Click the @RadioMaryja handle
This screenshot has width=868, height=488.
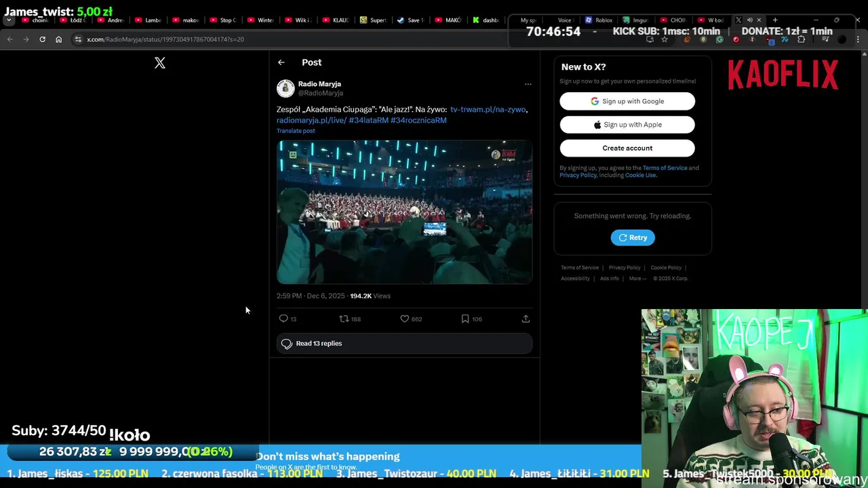[321, 93]
